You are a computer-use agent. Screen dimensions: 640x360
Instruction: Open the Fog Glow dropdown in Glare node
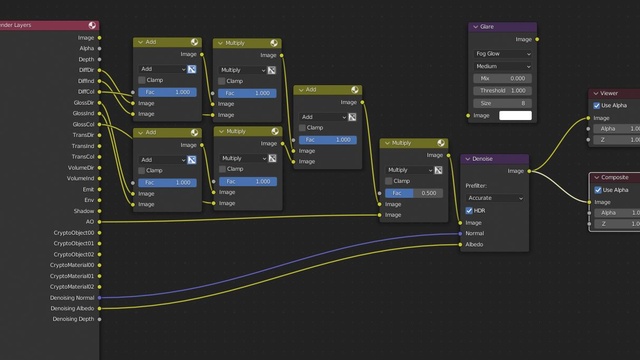pyautogui.click(x=502, y=54)
